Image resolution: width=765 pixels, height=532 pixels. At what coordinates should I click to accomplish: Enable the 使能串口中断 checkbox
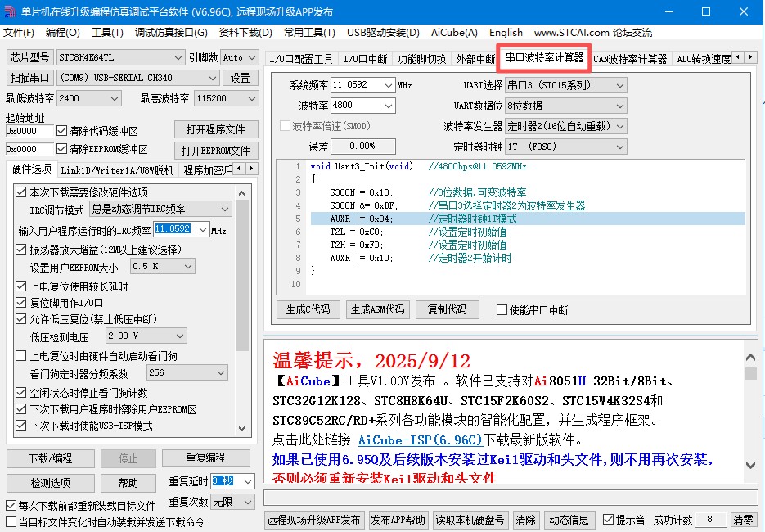(x=502, y=310)
